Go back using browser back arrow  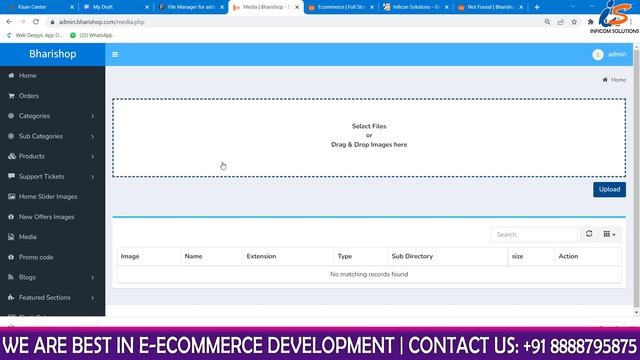pos(9,22)
